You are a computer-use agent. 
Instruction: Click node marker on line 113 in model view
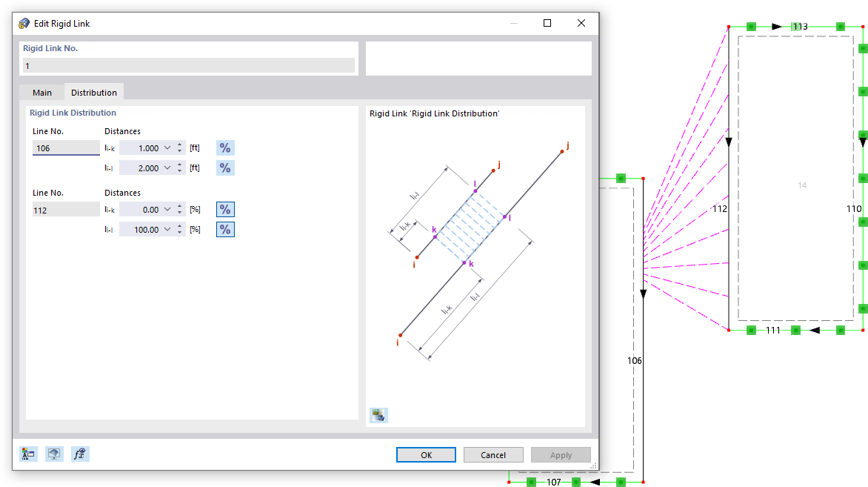751,26
